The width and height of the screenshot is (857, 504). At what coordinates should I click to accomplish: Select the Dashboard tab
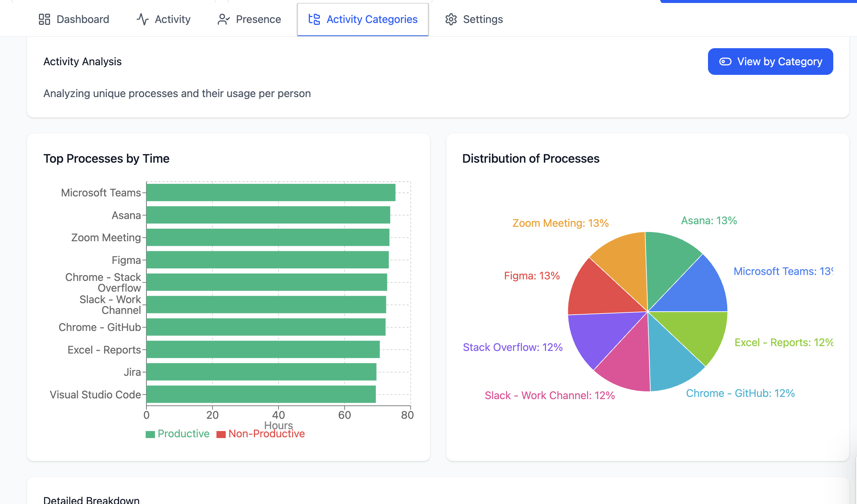(x=73, y=19)
